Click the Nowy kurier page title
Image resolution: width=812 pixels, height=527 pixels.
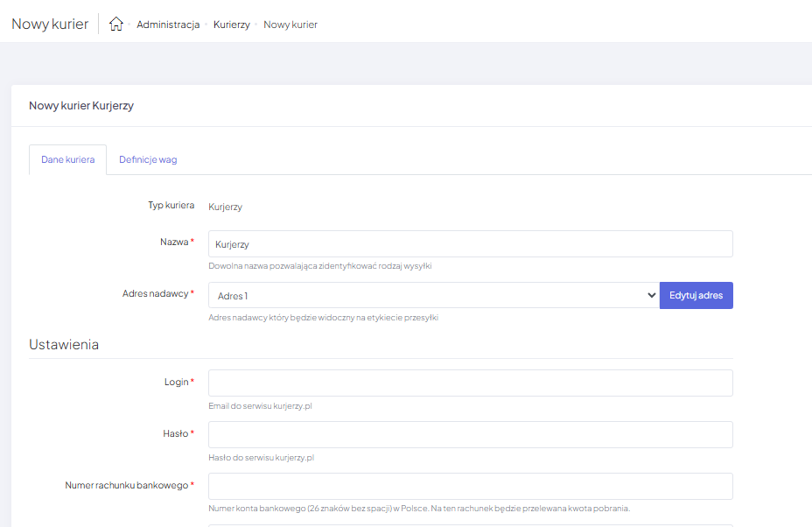[50, 24]
